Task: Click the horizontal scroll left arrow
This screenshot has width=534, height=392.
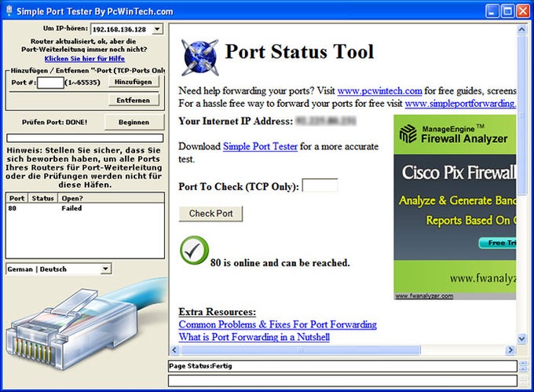Action: pyautogui.click(x=174, y=350)
